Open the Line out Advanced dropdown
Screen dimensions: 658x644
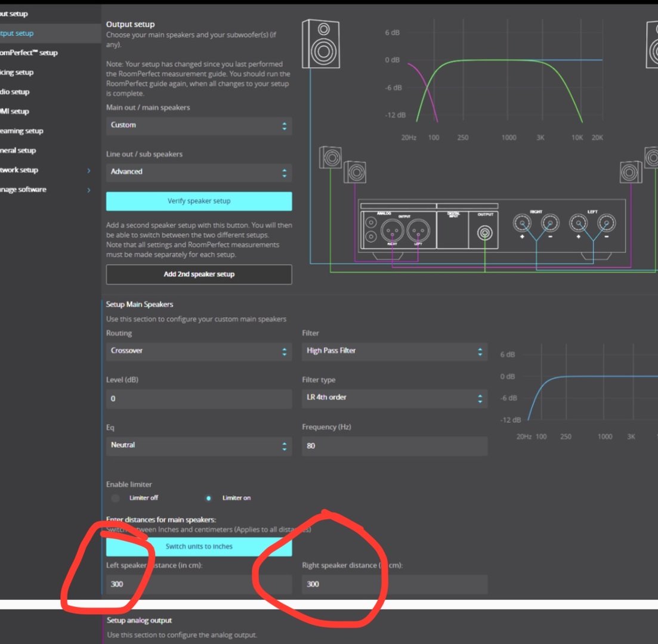pyautogui.click(x=199, y=172)
